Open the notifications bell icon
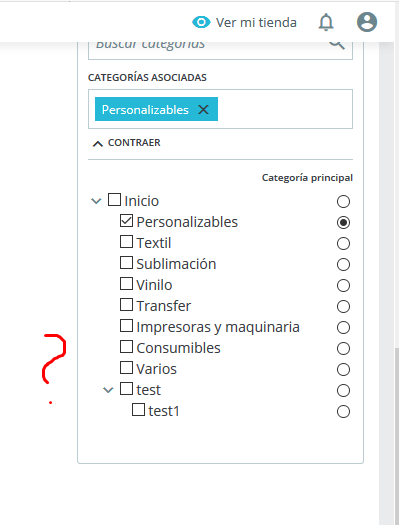 [x=326, y=22]
